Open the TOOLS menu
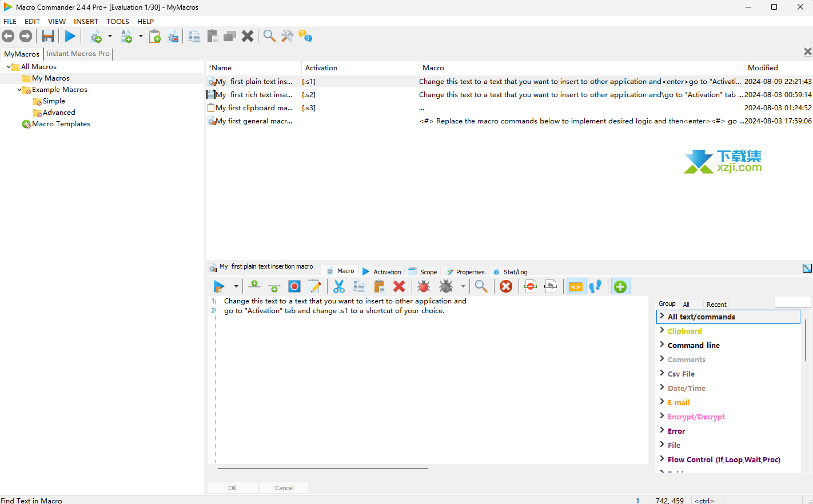The width and height of the screenshot is (813, 504). (118, 21)
